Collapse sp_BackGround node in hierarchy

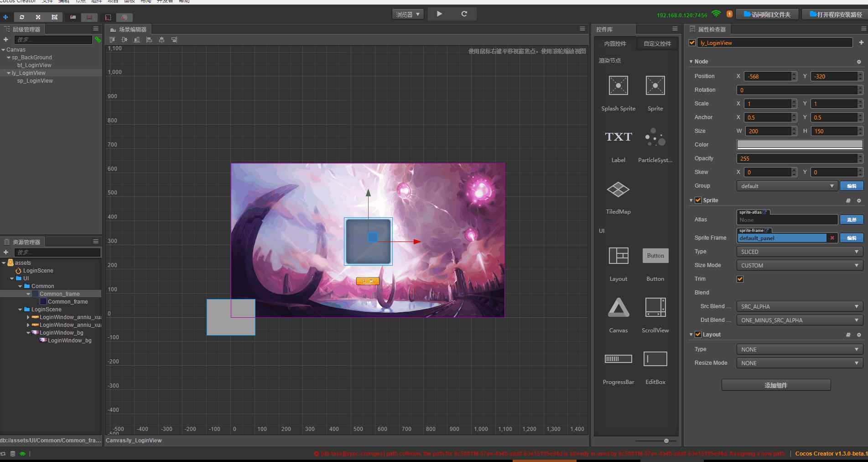[9, 58]
